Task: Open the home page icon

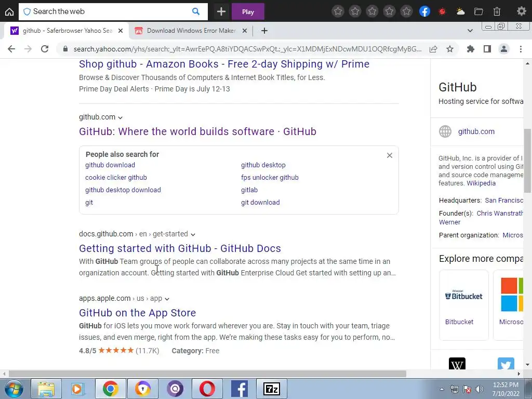Action: coord(9,12)
